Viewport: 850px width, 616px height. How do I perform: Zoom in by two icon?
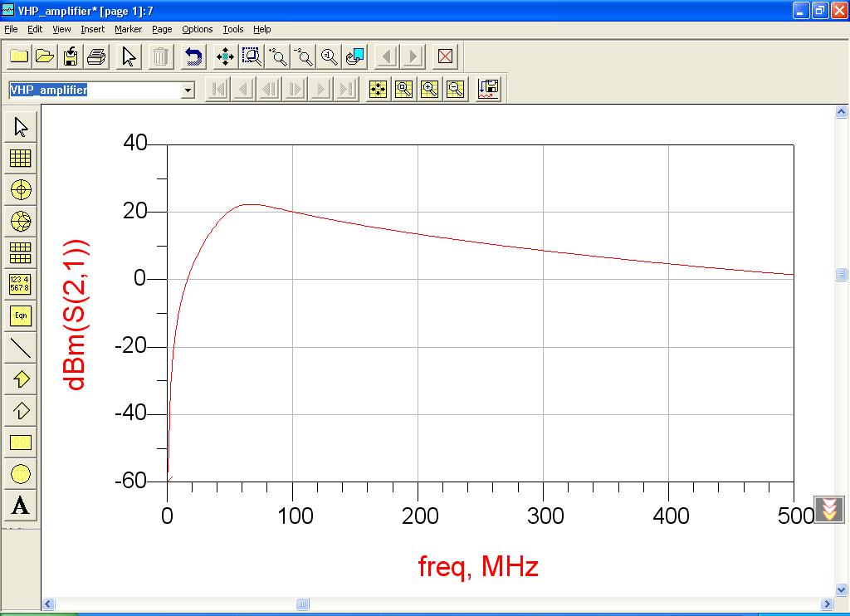277,56
